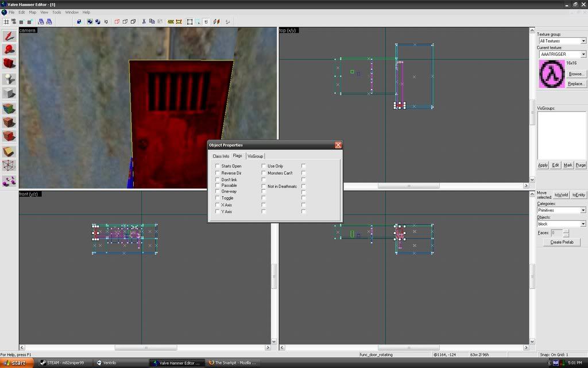
Task: Pick the white Block tool
Action: 9,93
